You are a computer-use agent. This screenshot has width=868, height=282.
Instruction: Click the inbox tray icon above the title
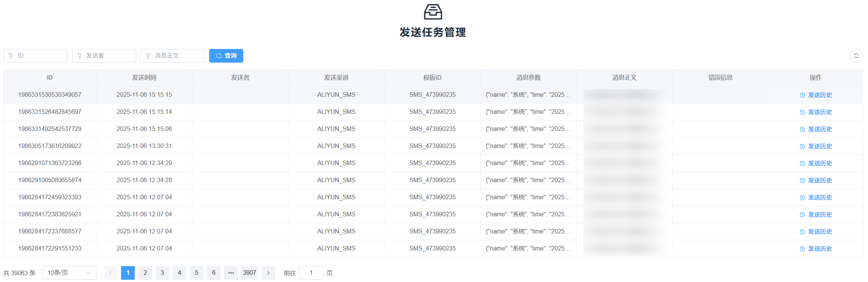point(433,12)
